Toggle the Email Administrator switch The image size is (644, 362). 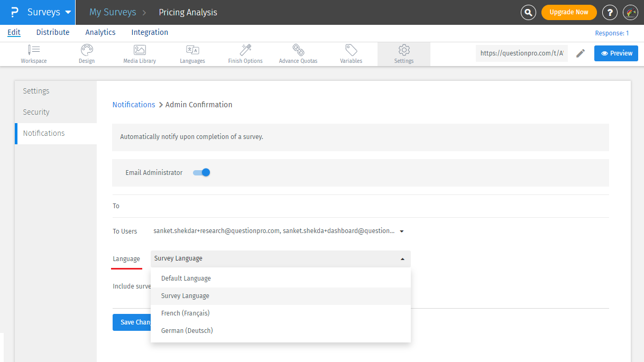click(201, 172)
